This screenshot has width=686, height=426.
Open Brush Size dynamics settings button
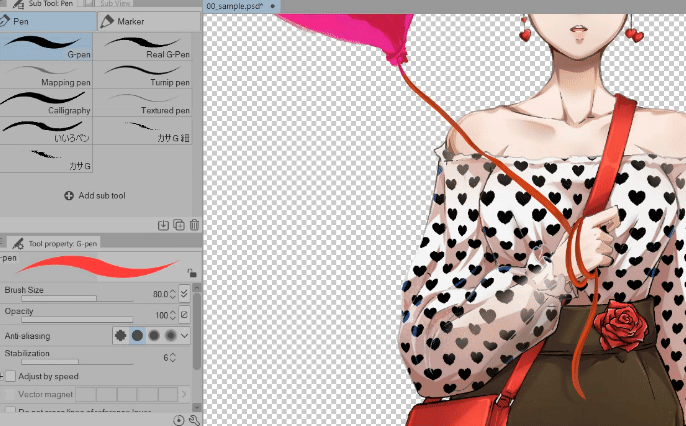(x=184, y=293)
